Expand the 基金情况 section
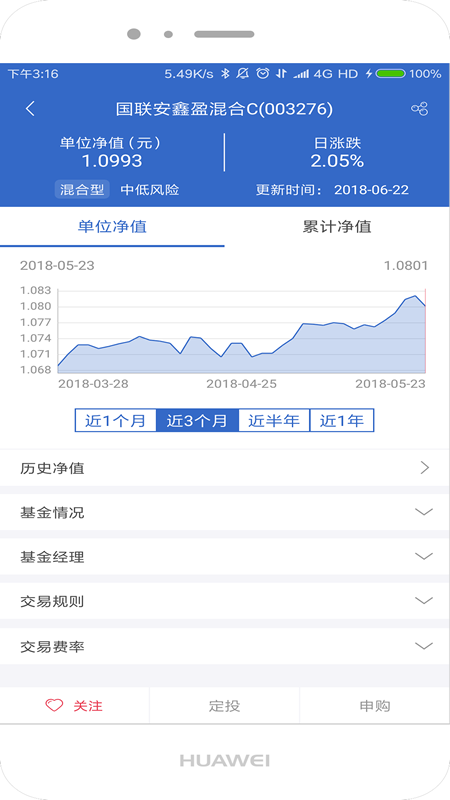This screenshot has height=800, width=450. click(x=225, y=512)
